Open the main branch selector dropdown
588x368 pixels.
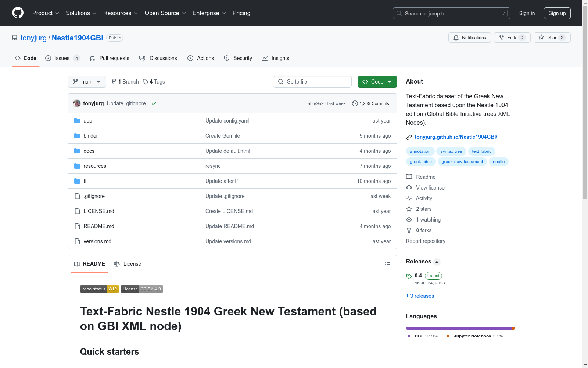click(x=87, y=82)
